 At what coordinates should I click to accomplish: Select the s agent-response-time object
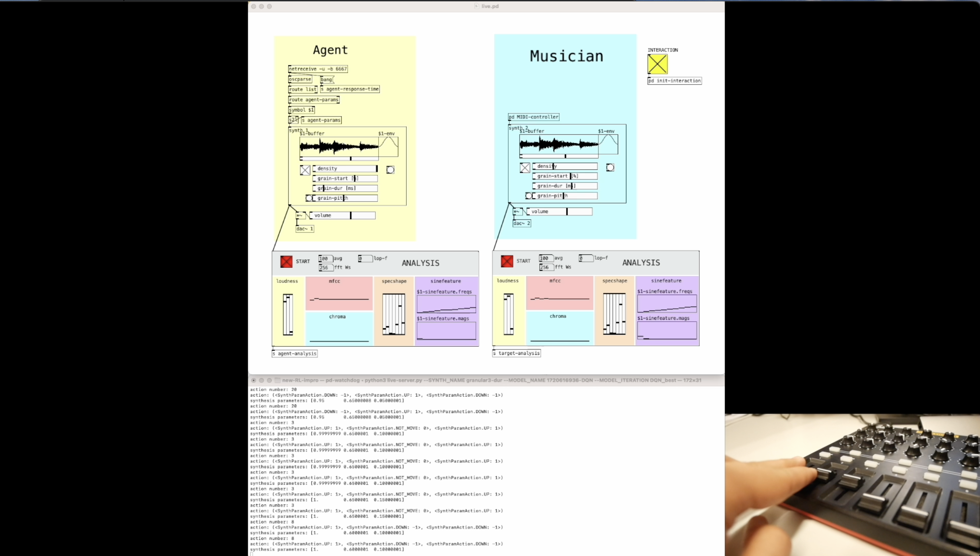(x=350, y=89)
